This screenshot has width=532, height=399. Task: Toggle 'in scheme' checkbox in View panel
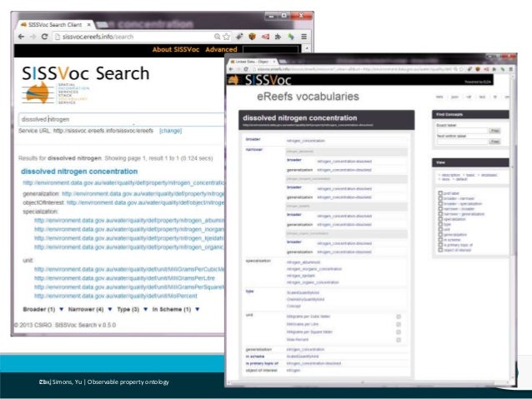point(440,240)
